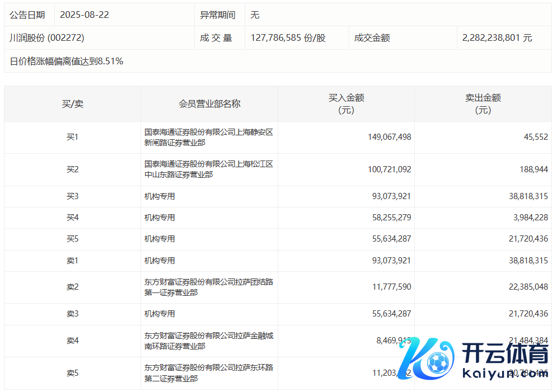
Task: Click the 卖出金额 (元) column header
Action: [x=483, y=104]
